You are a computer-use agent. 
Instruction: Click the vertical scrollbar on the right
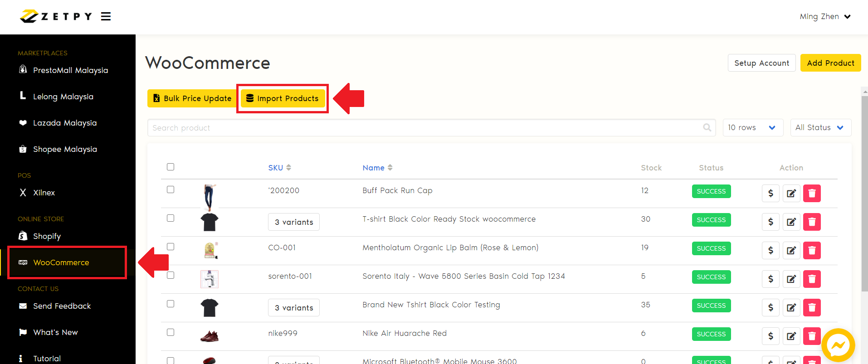[x=864, y=190]
